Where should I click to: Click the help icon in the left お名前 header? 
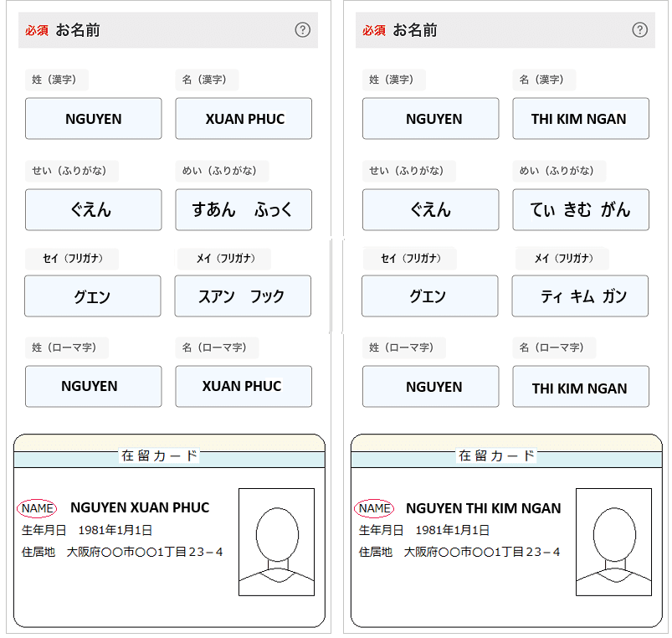pyautogui.click(x=302, y=30)
